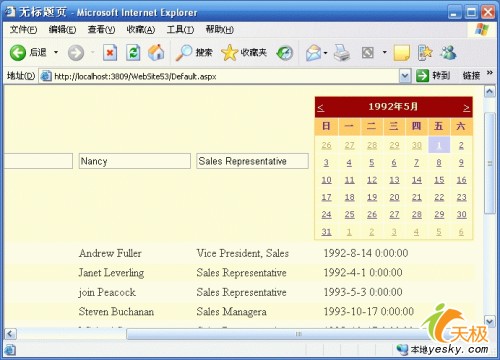Print page with printer icon

point(342,53)
